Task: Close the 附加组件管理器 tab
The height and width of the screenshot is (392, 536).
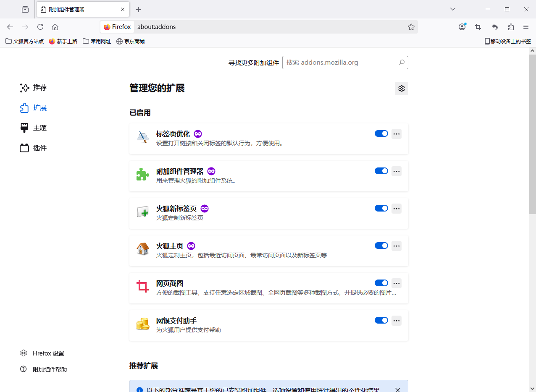Action: click(123, 9)
